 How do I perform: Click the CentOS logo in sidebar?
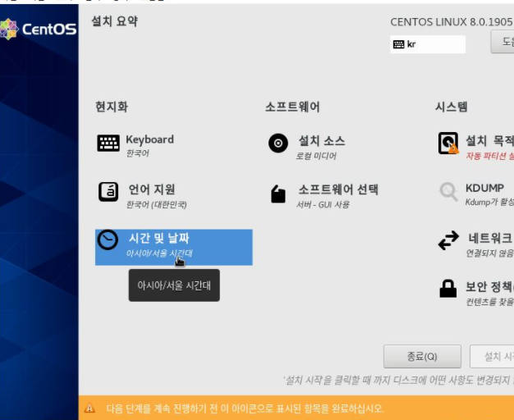[x=39, y=30]
